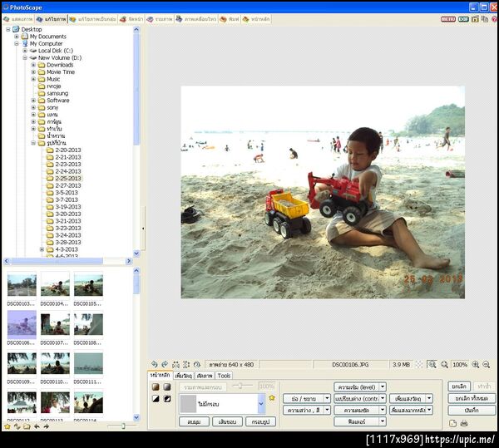Viewport: 499px width, 448px height.
Task: Click the back arrow below the thumbnails
Action: pos(37,426)
